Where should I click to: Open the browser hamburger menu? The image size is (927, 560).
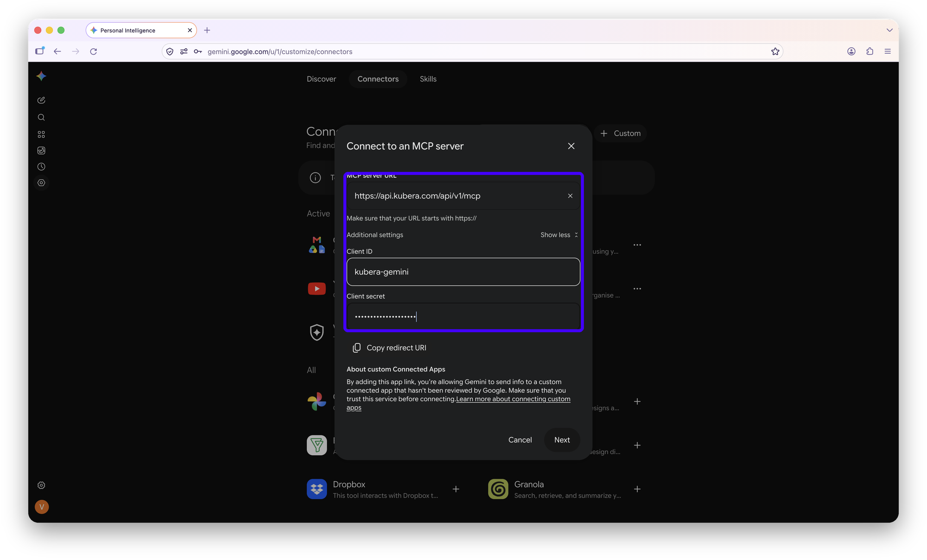pyautogui.click(x=888, y=51)
